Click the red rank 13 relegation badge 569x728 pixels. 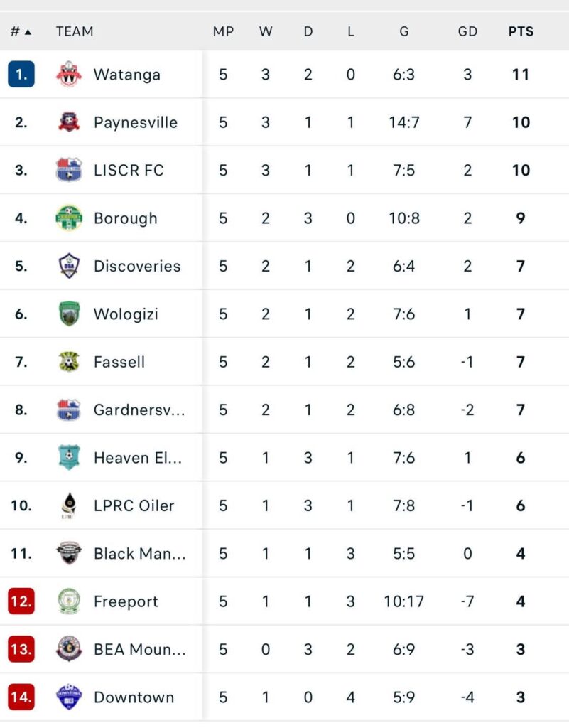21,649
